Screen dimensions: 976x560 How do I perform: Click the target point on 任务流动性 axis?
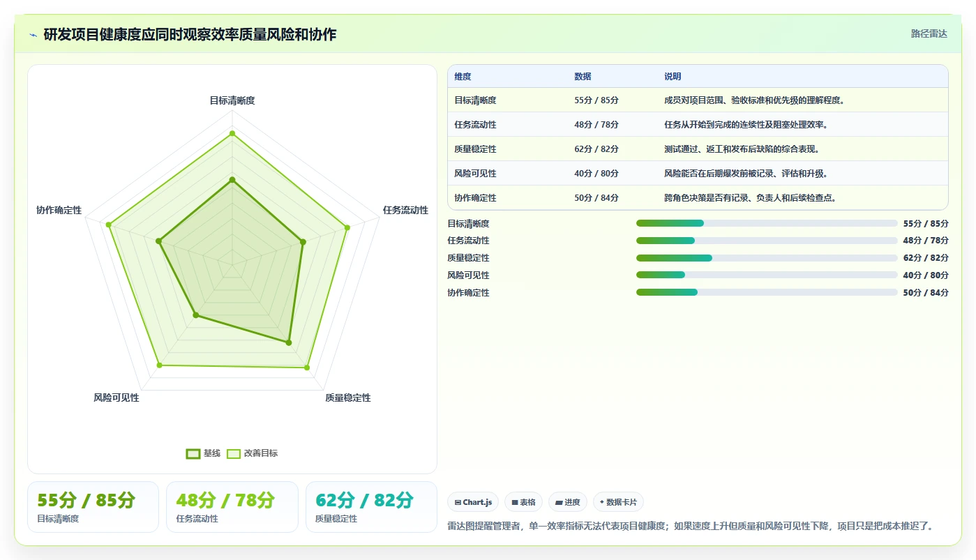click(x=347, y=227)
